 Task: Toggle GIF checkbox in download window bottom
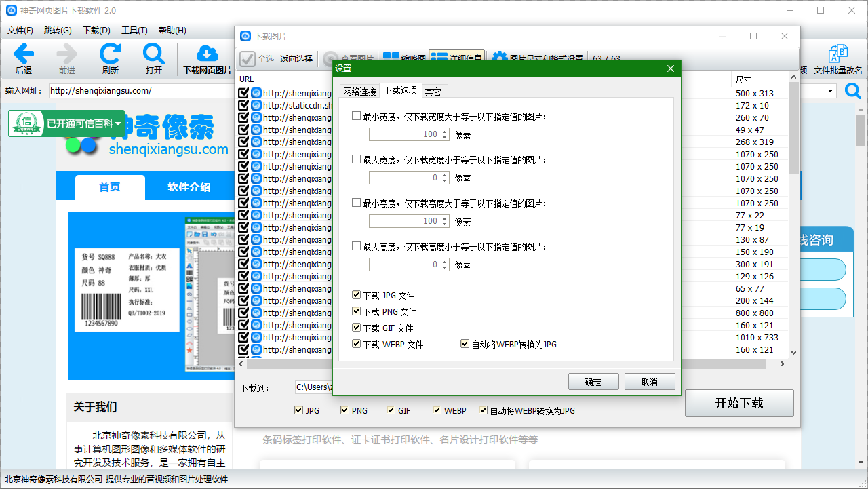point(391,410)
